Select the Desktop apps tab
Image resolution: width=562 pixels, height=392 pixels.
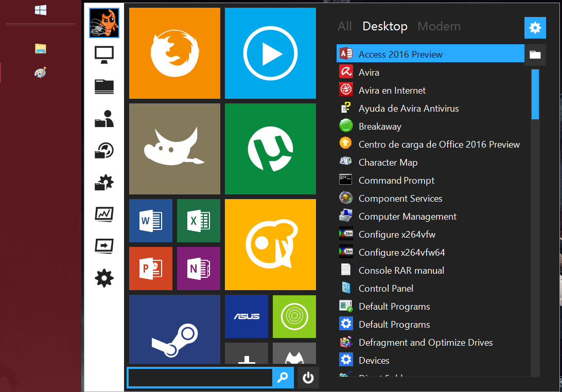(x=385, y=26)
